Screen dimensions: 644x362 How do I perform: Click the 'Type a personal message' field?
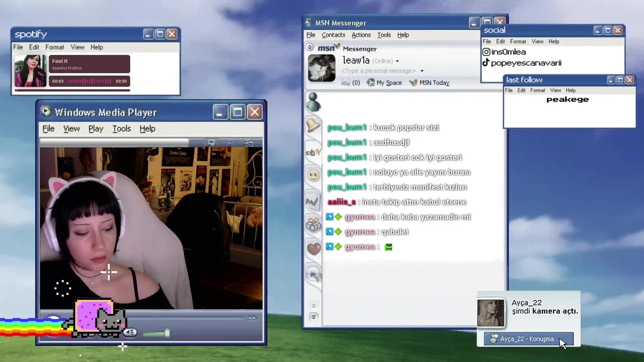(379, 71)
